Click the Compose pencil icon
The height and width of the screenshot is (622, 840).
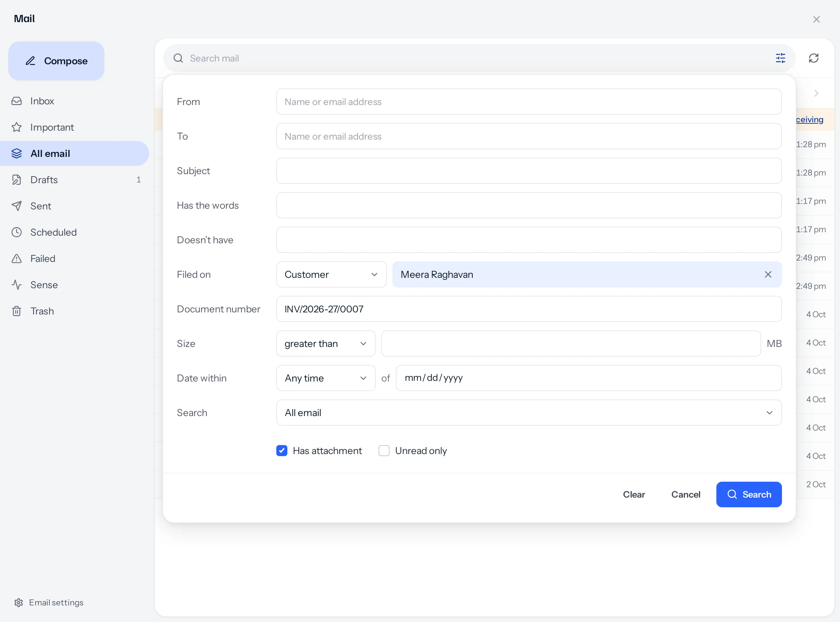click(30, 61)
